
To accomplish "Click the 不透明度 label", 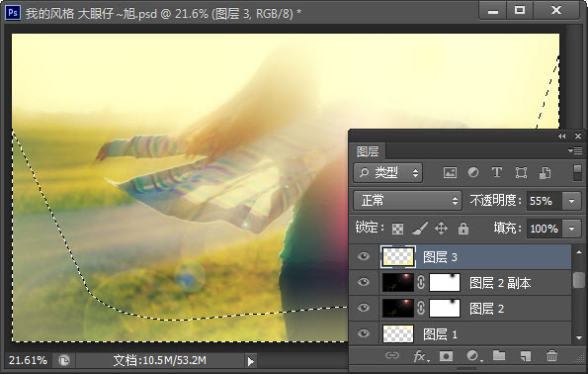I will tap(495, 201).
